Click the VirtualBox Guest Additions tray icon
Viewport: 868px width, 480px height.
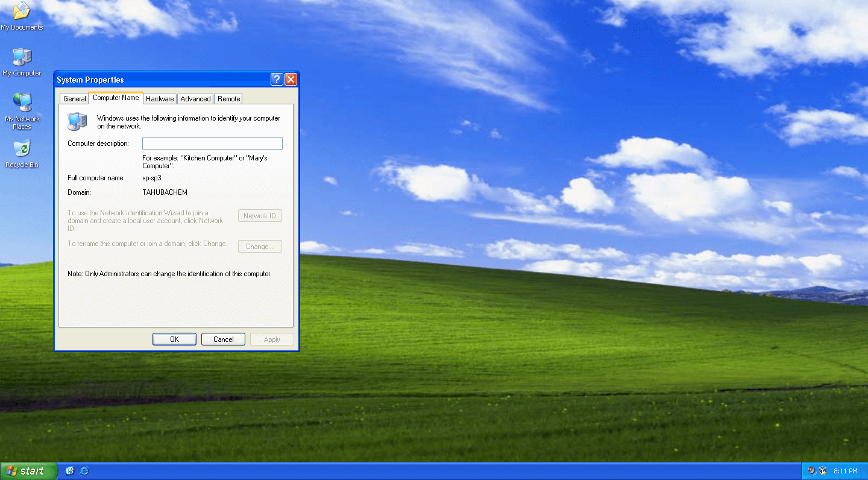[x=823, y=470]
